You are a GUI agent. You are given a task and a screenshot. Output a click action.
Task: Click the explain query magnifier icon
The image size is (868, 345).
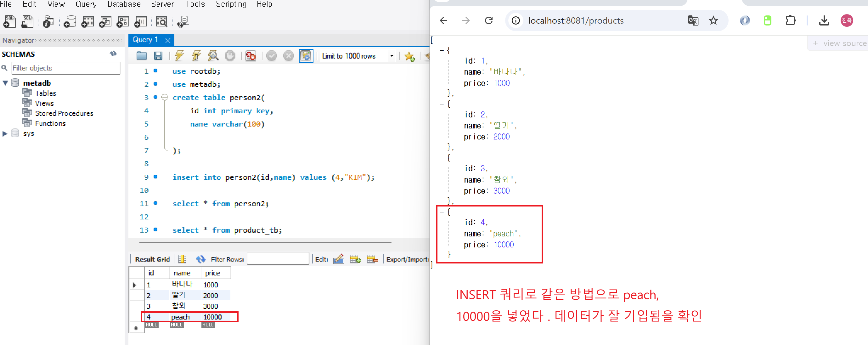(x=213, y=56)
